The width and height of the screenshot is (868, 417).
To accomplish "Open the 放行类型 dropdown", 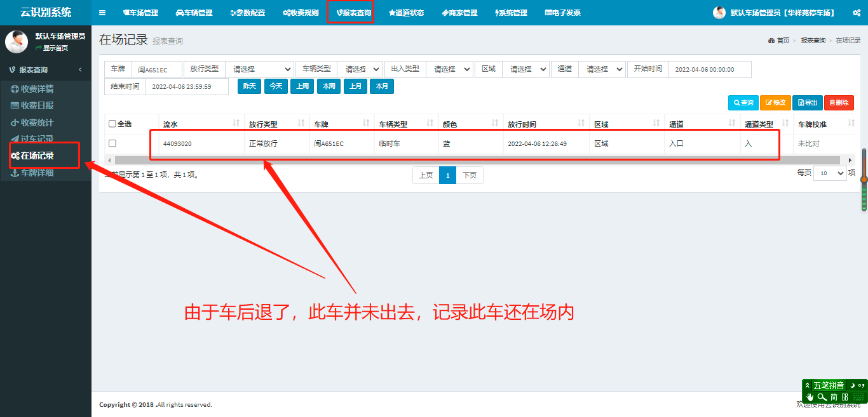I will pyautogui.click(x=259, y=69).
